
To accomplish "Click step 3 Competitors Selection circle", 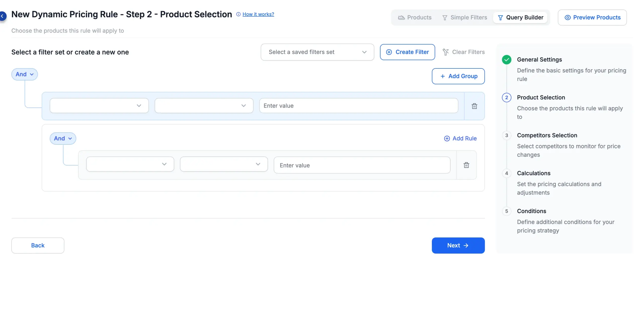I will [506, 135].
